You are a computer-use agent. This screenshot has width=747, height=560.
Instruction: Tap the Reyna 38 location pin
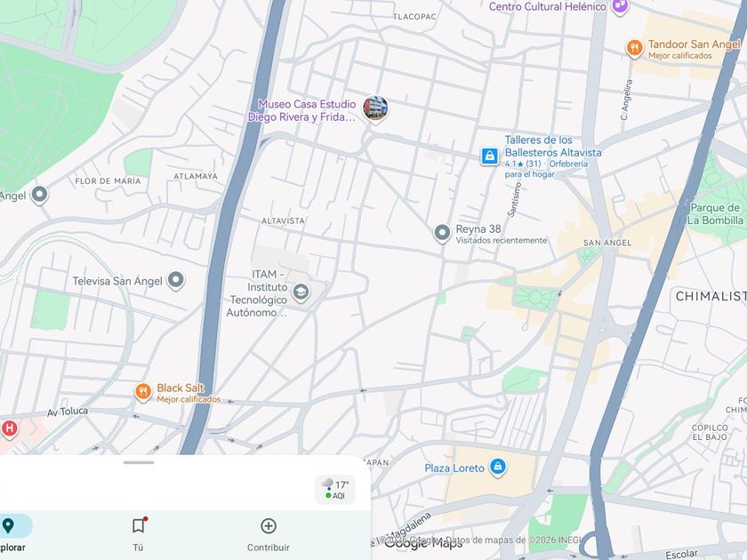(442, 233)
